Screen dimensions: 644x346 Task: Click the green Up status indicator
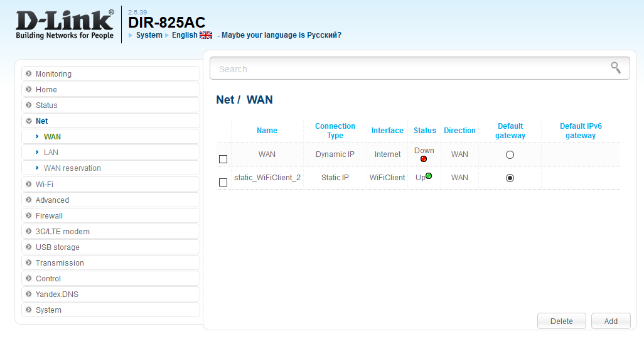tap(429, 176)
